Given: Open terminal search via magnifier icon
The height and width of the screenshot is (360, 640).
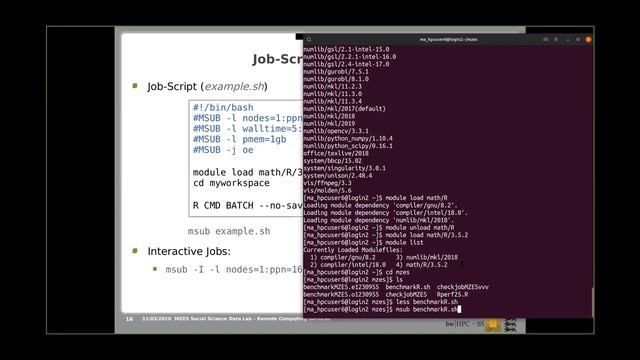Looking at the screenshot, I should [x=309, y=40].
